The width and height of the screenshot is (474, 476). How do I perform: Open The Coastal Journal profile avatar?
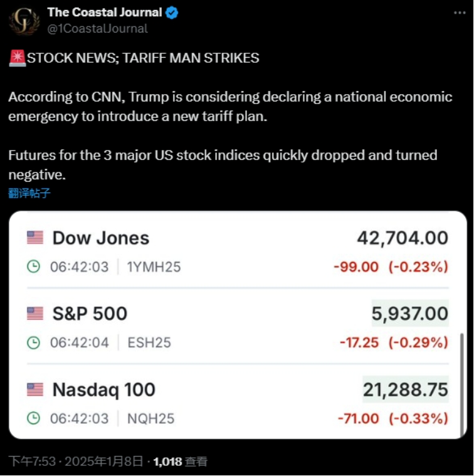click(24, 21)
